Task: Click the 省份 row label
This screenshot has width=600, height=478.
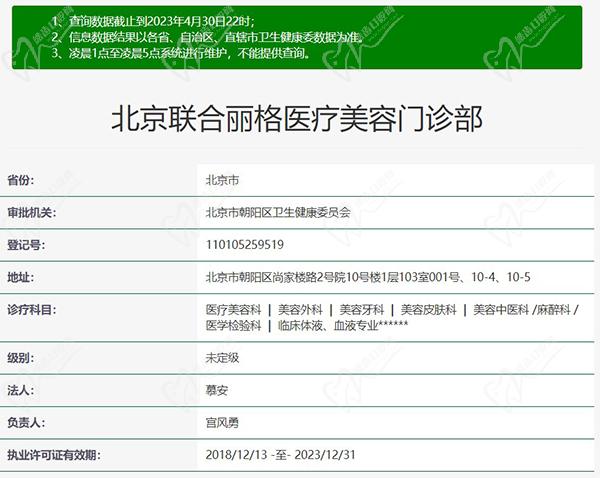Action: tap(21, 181)
